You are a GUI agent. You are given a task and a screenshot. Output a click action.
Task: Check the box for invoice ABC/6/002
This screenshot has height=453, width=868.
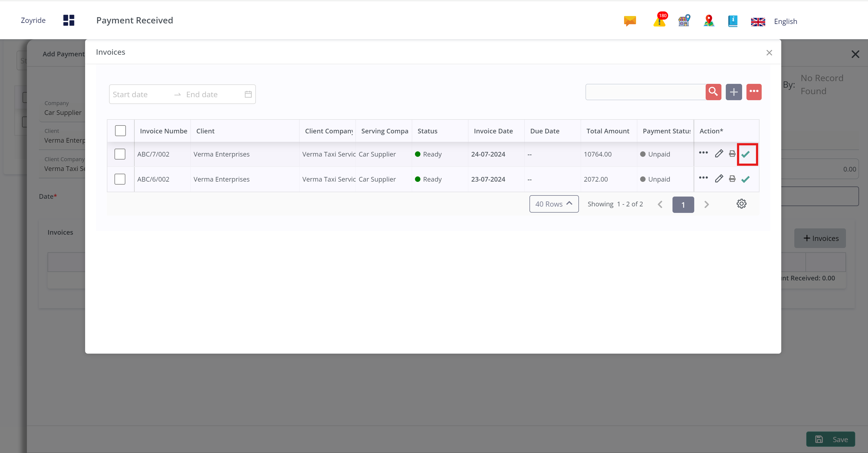(x=120, y=179)
